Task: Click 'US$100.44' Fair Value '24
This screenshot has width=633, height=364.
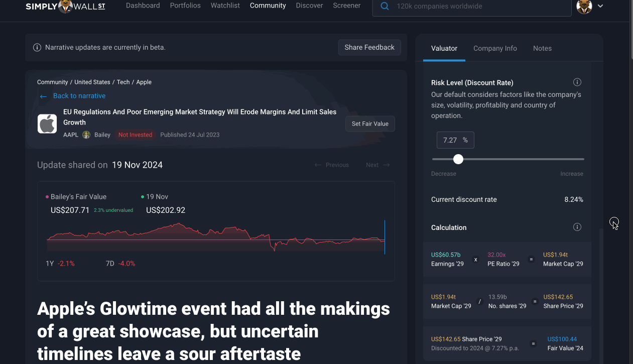Action: 562,339
